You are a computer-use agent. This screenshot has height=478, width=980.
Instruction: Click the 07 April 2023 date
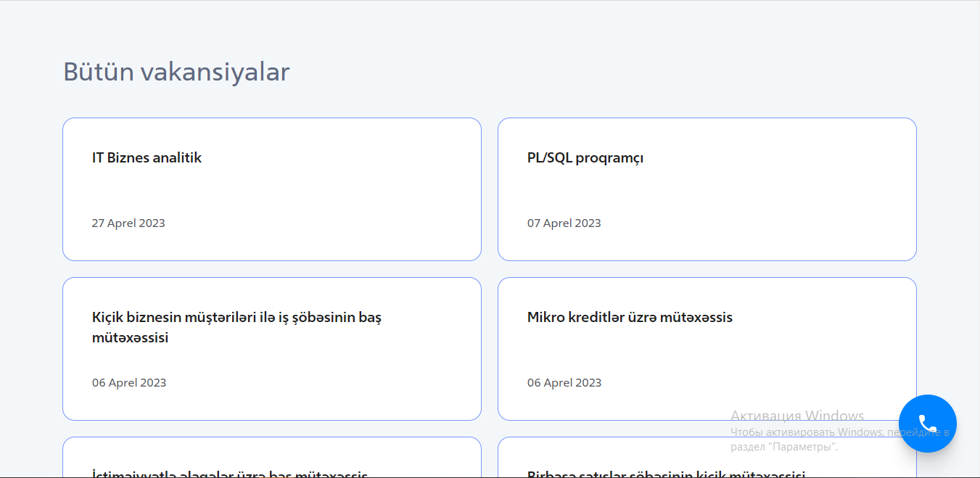pyautogui.click(x=564, y=223)
